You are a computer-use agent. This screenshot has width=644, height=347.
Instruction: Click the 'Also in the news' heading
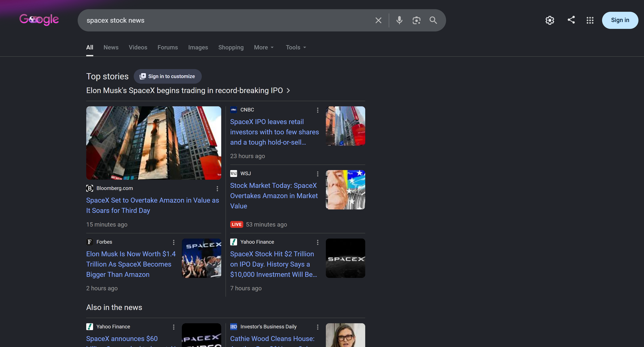coord(114,307)
